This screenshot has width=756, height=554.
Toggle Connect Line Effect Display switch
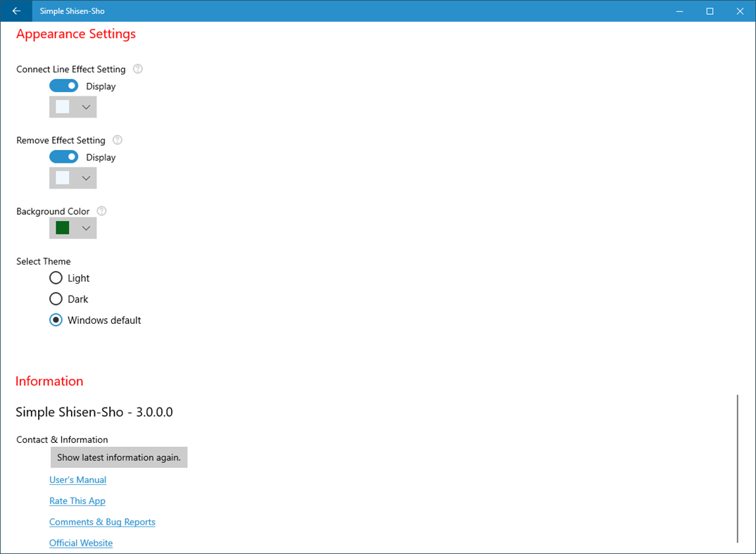(63, 86)
